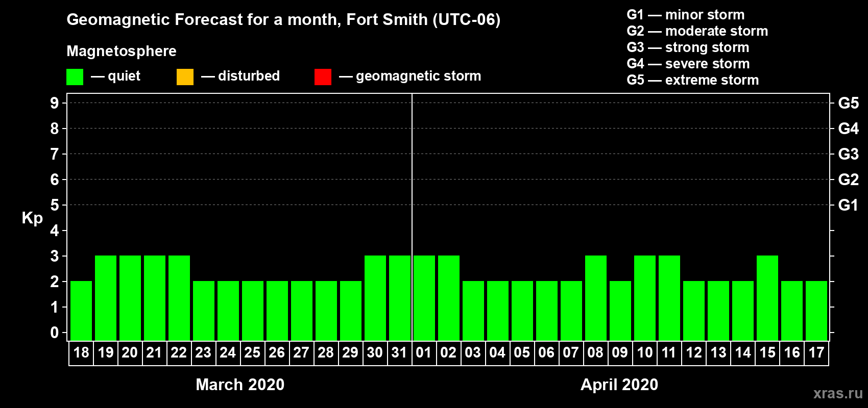This screenshot has width=868, height=408.
Task: Click the Kp axis label
Action: pos(32,218)
